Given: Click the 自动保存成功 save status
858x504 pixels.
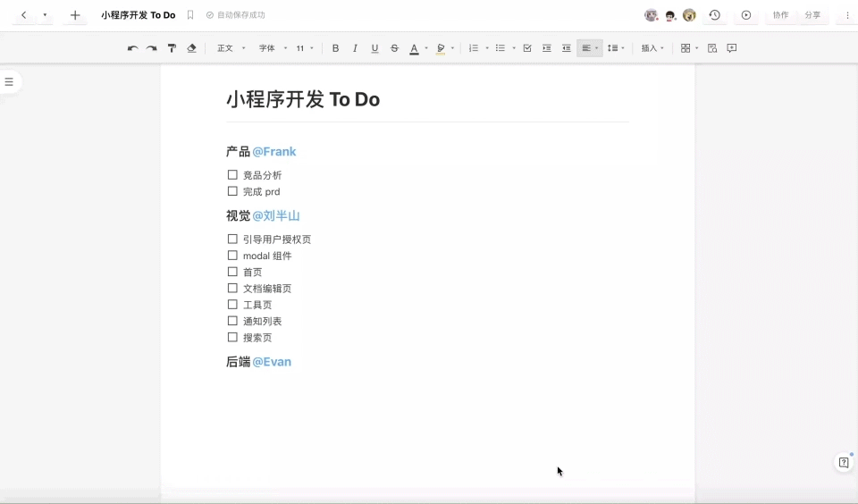Looking at the screenshot, I should 236,15.
